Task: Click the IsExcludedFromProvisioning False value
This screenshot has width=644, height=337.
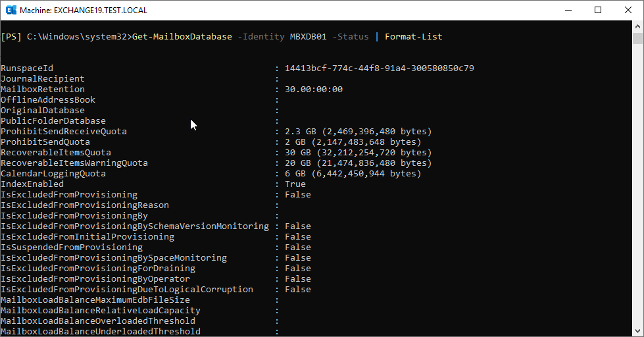Action: click(298, 195)
